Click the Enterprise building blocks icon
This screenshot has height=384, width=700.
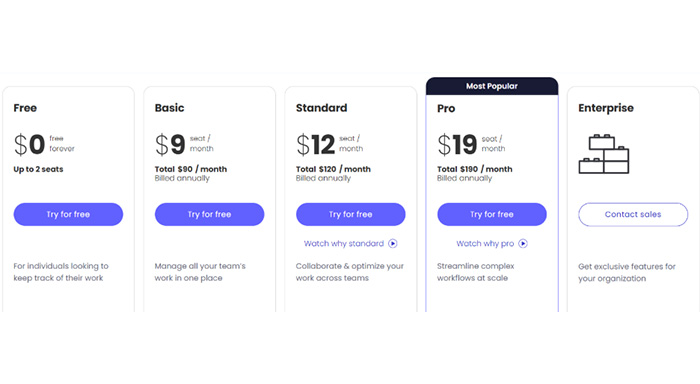click(x=604, y=154)
